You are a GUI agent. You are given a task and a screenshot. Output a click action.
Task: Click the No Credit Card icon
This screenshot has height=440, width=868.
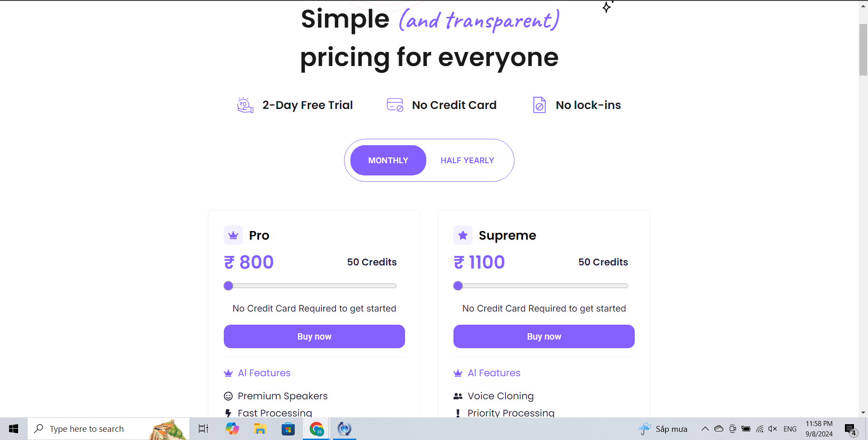click(x=395, y=105)
